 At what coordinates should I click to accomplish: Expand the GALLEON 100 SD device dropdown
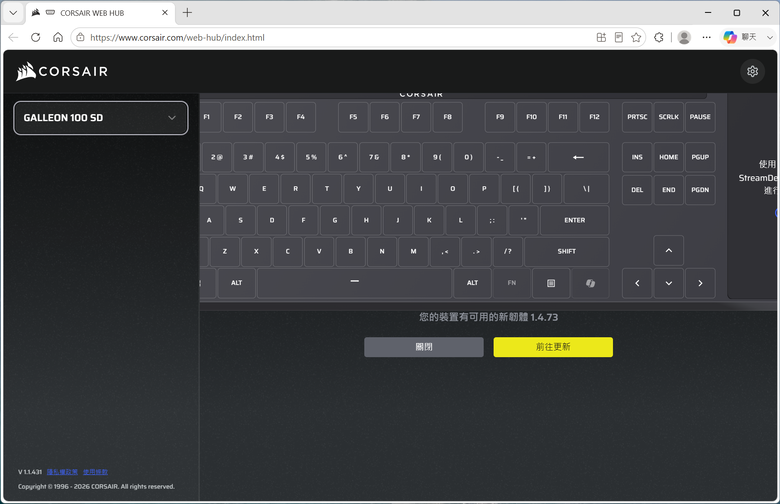(x=101, y=118)
